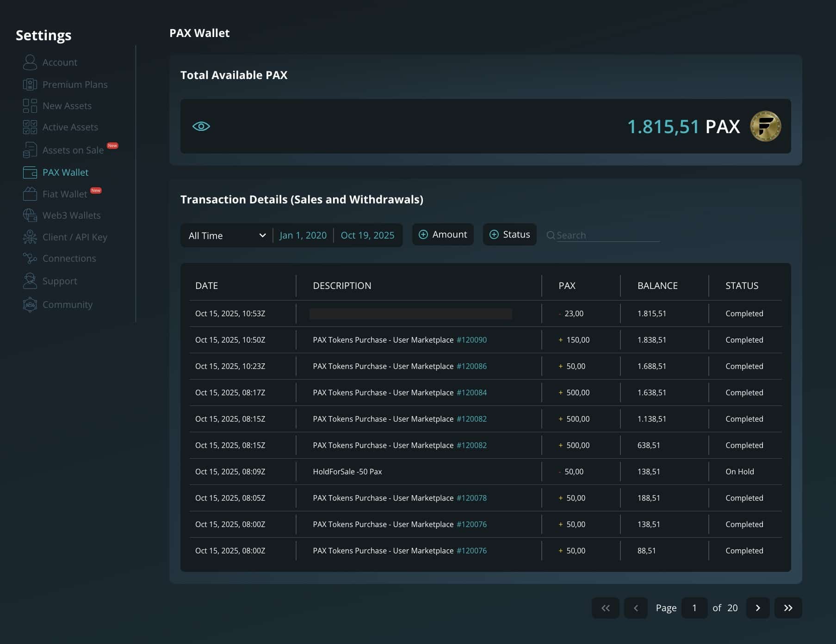Select the Premium Plans icon

[x=30, y=84]
